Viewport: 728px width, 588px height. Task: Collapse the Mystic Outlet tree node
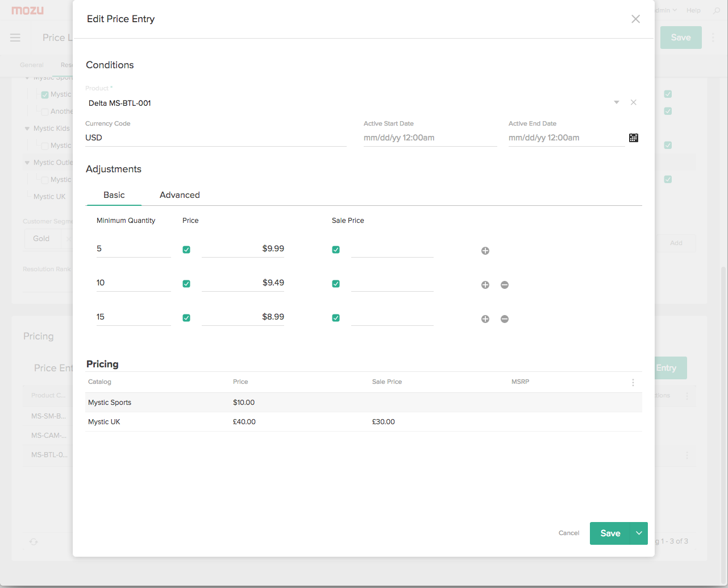[x=27, y=163]
